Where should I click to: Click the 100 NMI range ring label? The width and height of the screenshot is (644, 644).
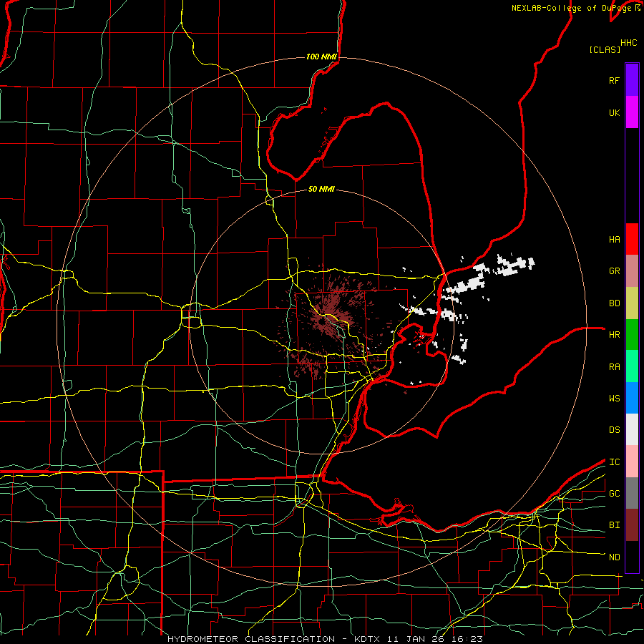pos(321,57)
